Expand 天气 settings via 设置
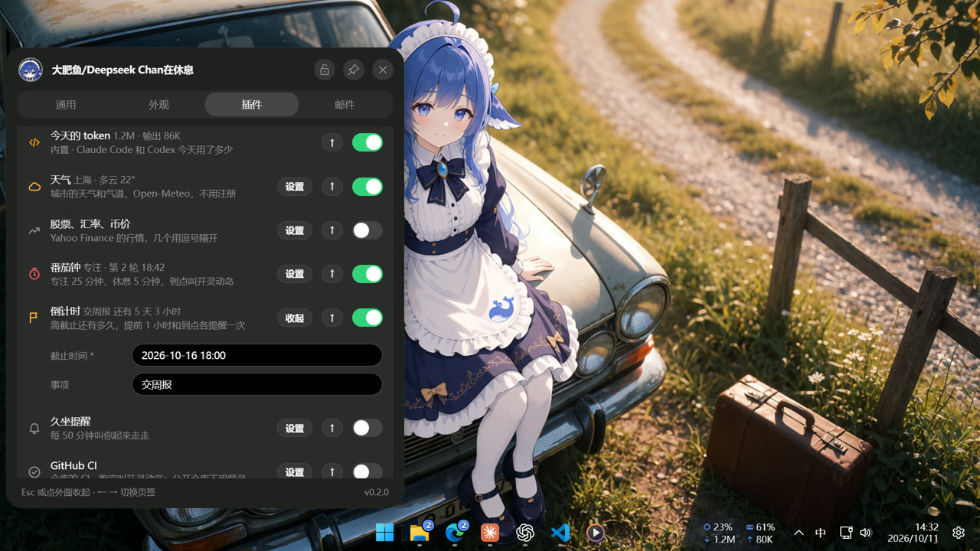Viewport: 980px width, 551px height. coord(295,187)
